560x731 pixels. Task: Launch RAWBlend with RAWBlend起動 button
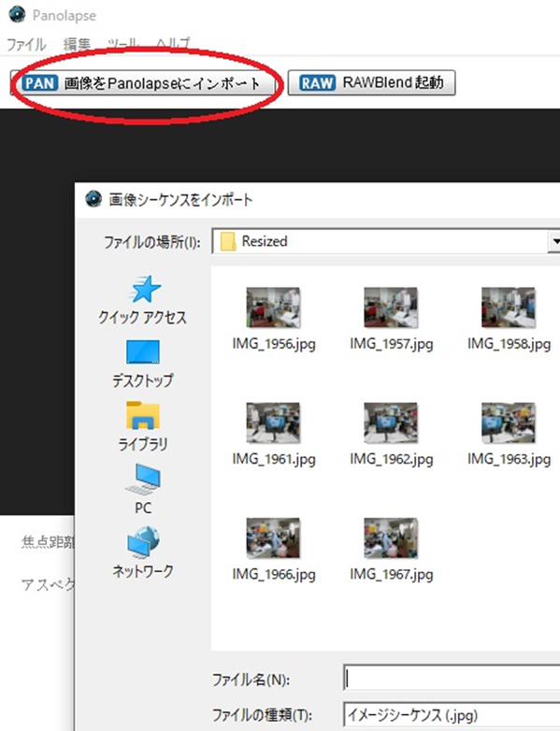click(371, 83)
